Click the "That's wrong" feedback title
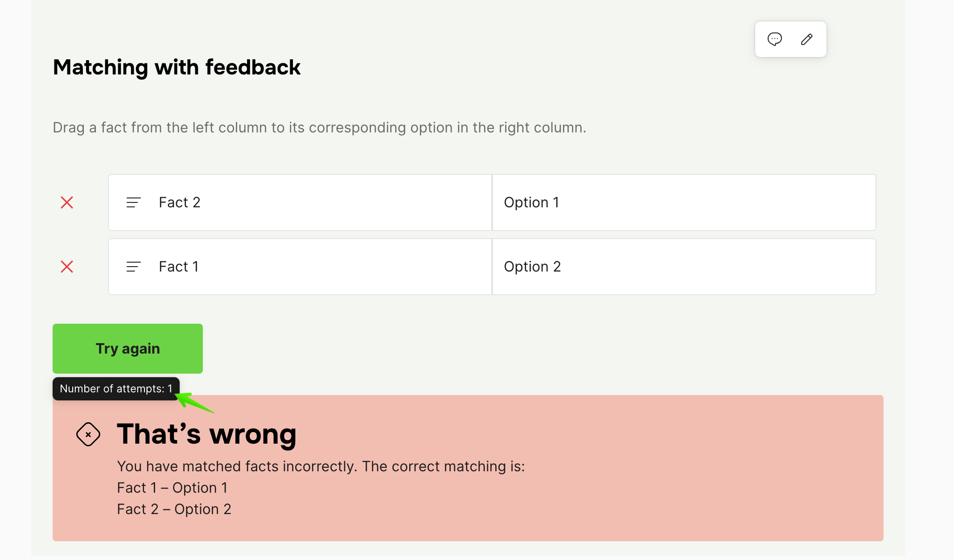Viewport: 954px width, 560px height. tap(206, 434)
